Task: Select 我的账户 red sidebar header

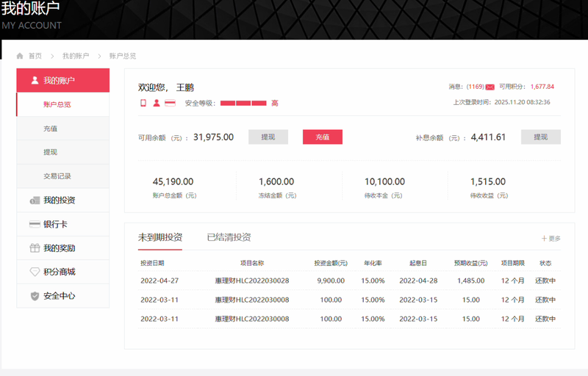Action: [63, 80]
